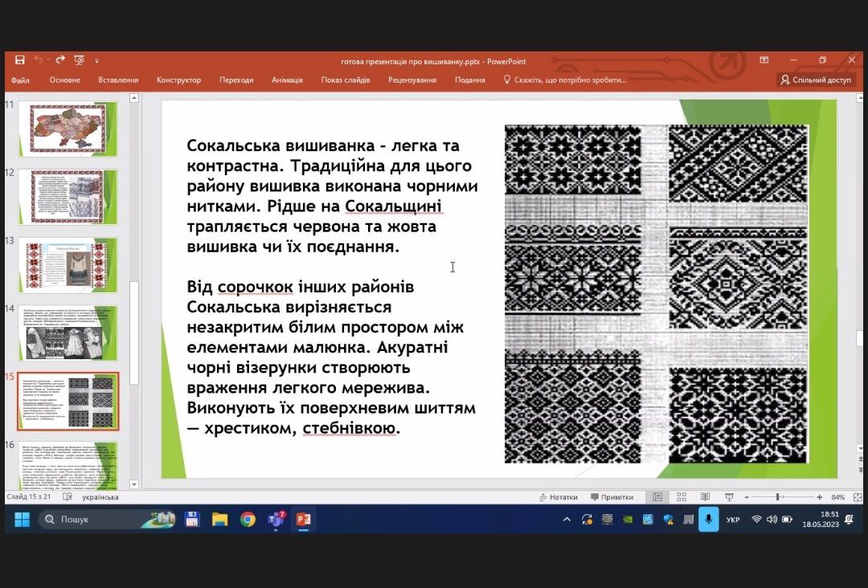Viewport: 868px width, 588px height.
Task: Toggle the Нотатки notes pane
Action: (x=558, y=497)
